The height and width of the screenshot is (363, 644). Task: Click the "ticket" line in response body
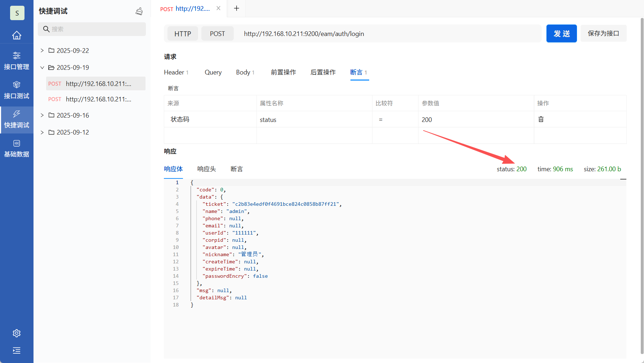[x=272, y=204]
